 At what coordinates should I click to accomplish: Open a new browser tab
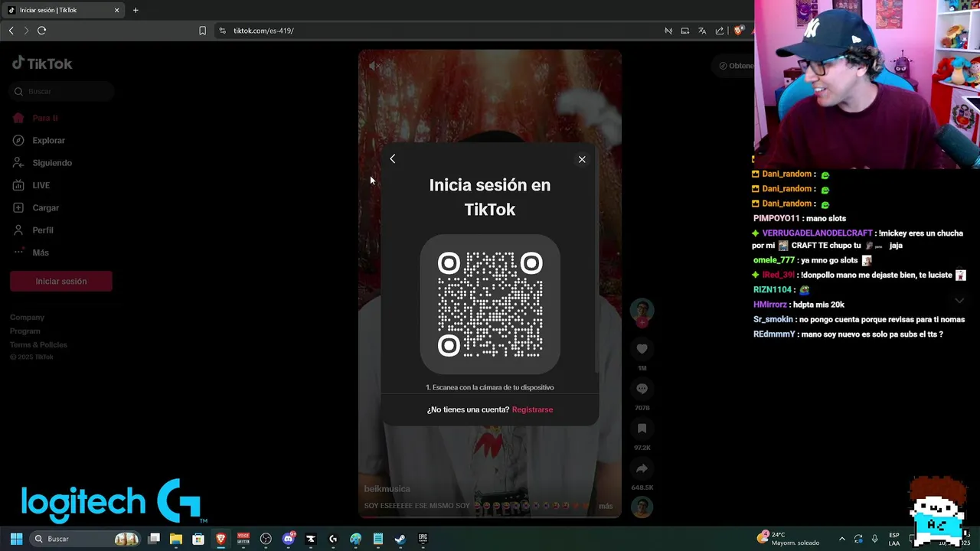136,10
